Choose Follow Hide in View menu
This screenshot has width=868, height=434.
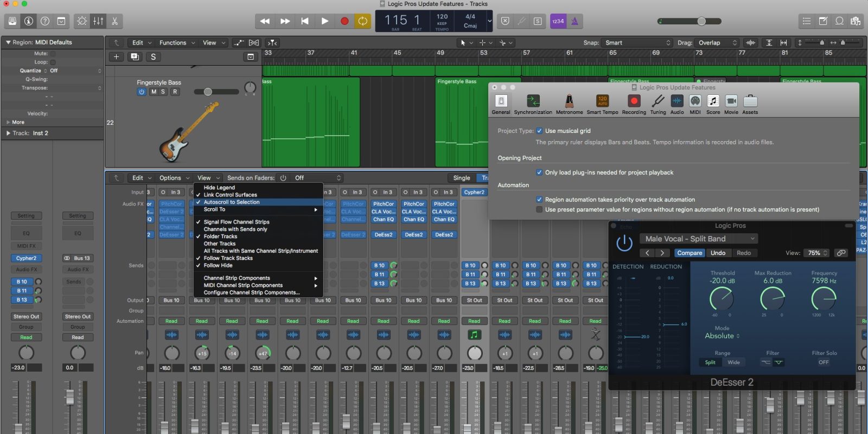pos(218,265)
